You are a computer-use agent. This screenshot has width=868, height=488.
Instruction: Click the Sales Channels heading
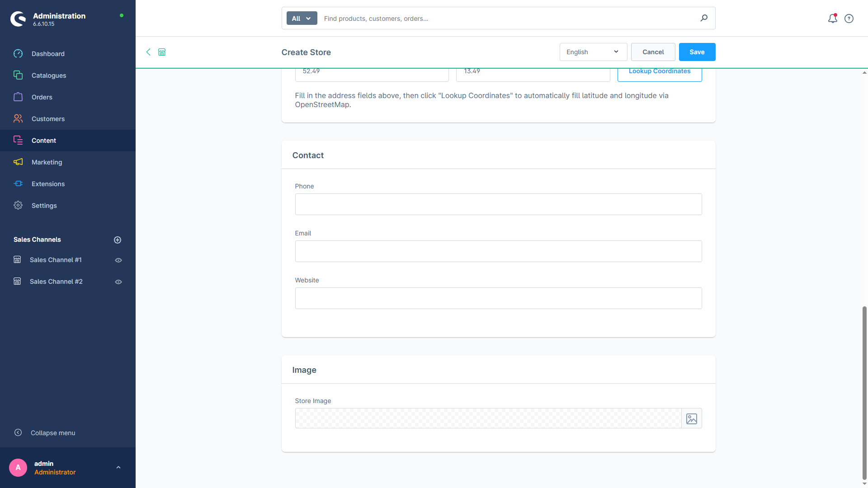click(x=37, y=239)
